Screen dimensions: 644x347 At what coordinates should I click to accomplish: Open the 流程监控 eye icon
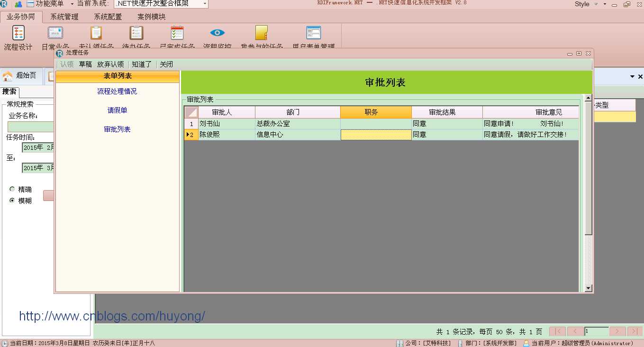pos(218,33)
